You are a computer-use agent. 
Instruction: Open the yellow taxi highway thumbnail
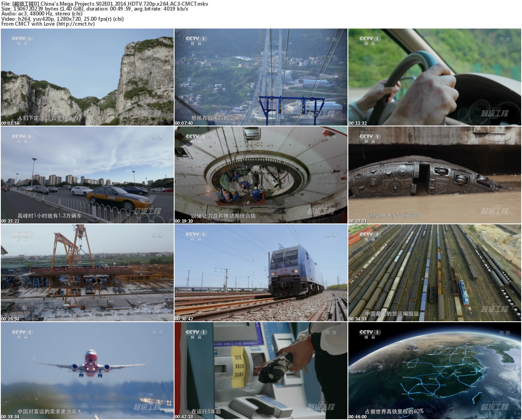[x=87, y=175]
